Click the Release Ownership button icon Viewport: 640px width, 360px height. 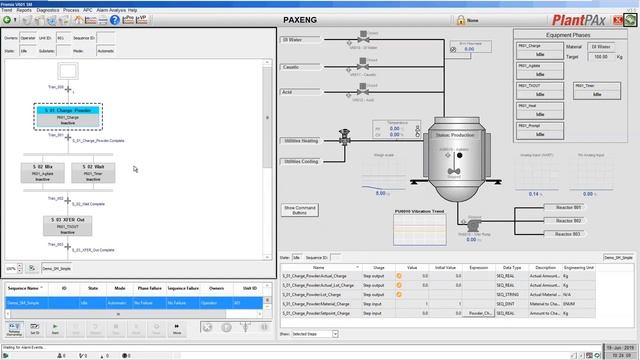pyautogui.click(x=14, y=328)
